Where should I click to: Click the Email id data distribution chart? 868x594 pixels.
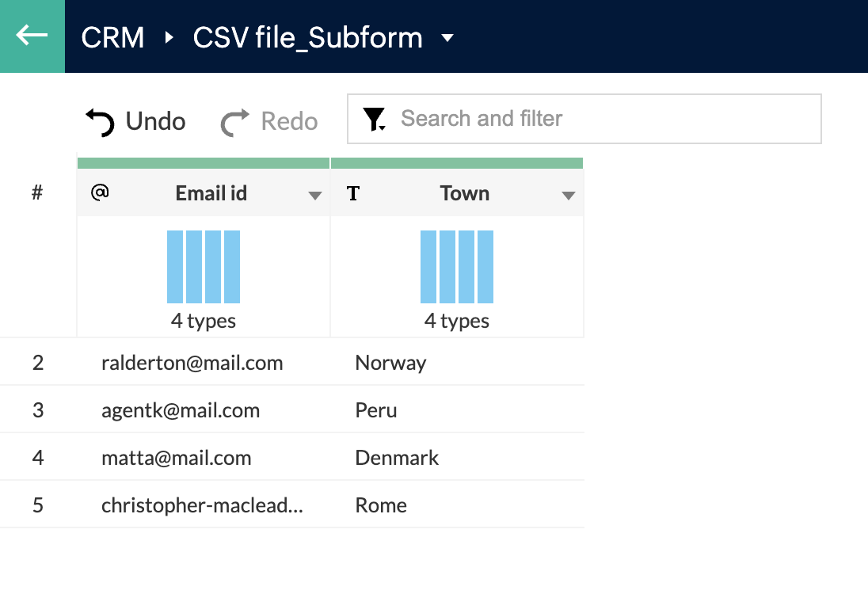[204, 267]
